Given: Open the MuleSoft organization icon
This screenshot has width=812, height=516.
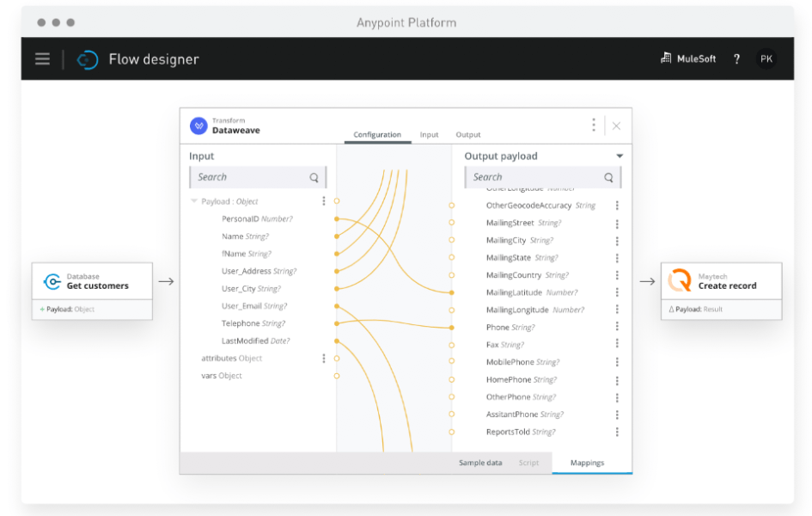Looking at the screenshot, I should pyautogui.click(x=666, y=58).
